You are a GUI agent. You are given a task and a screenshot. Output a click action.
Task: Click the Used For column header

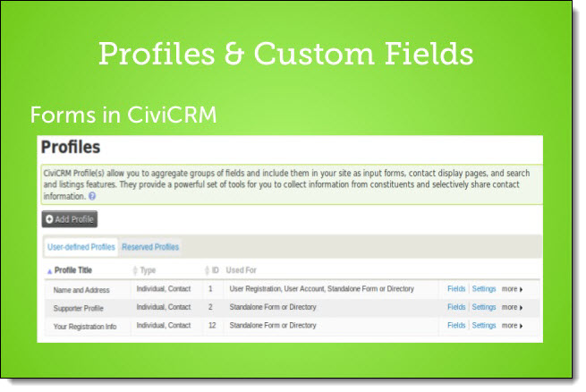(x=241, y=270)
